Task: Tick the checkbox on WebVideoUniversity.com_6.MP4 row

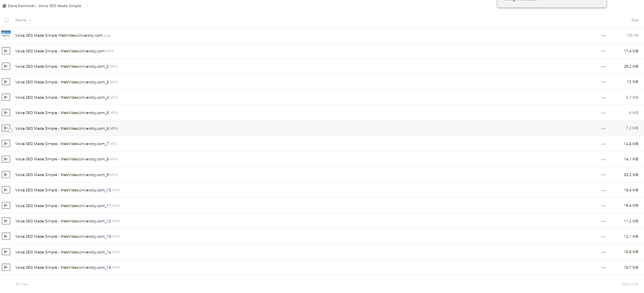Action: point(10,130)
